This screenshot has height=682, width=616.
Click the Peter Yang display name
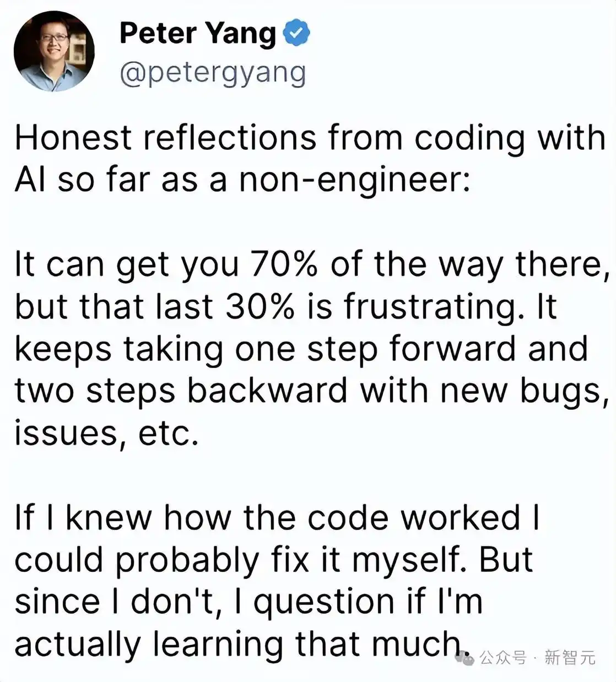198,33
